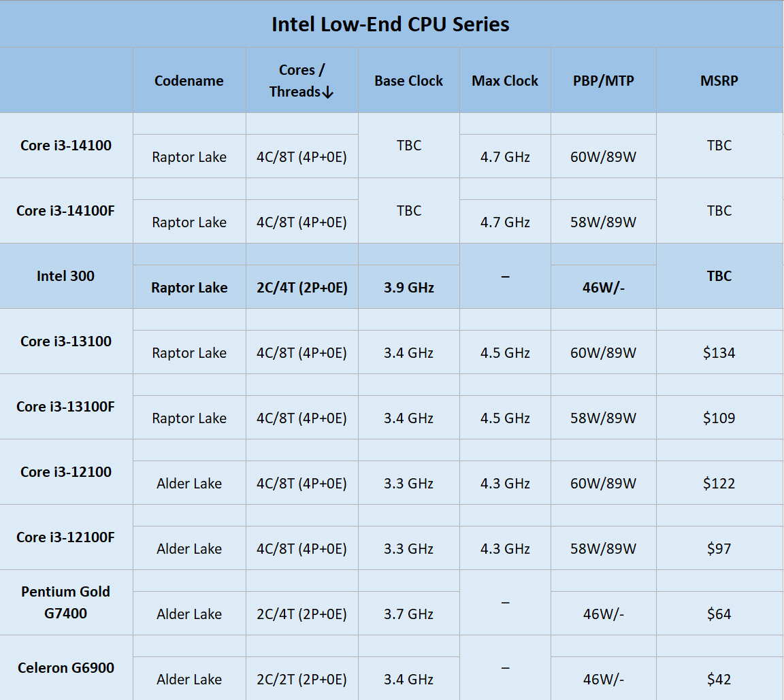The image size is (784, 700).
Task: Select the $42 MSRP cell
Action: pyautogui.click(x=719, y=680)
